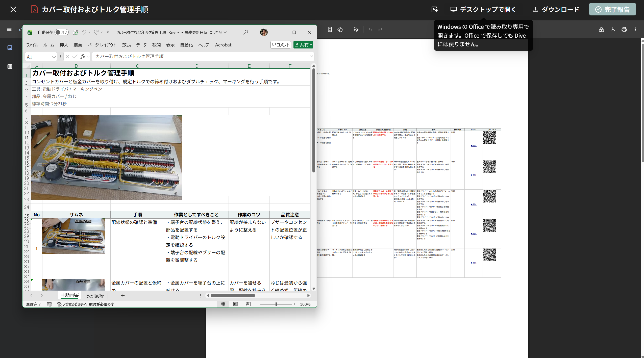The width and height of the screenshot is (644, 358).
Task: Expand the Excel undo history dropdown
Action: (89, 32)
